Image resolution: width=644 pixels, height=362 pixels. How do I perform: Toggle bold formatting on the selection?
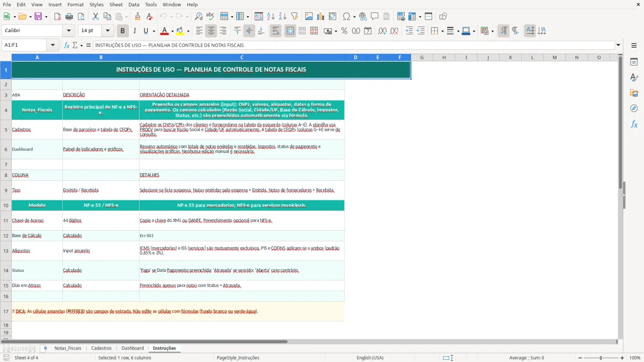click(122, 31)
